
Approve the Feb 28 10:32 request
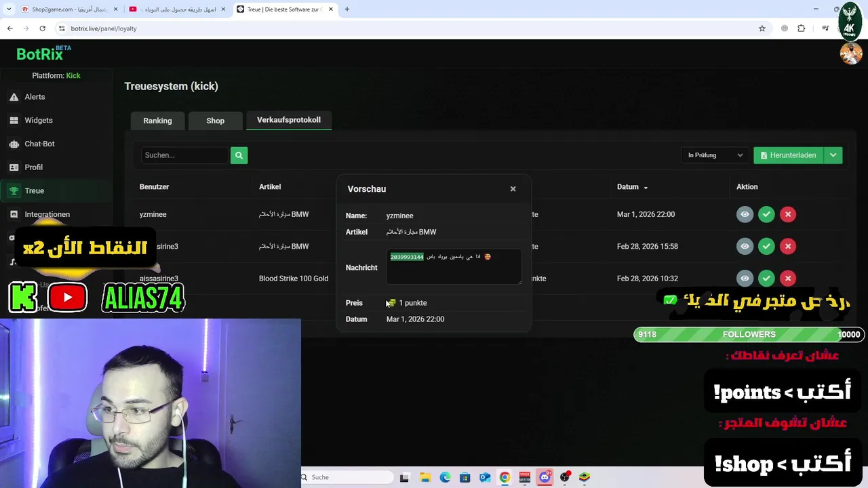pos(766,278)
